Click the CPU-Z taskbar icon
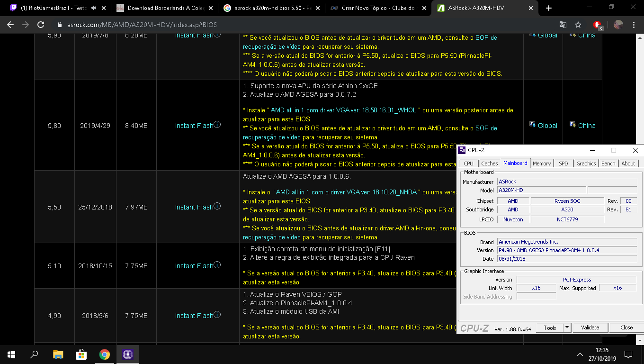The height and width of the screenshot is (364, 644). pos(127,354)
